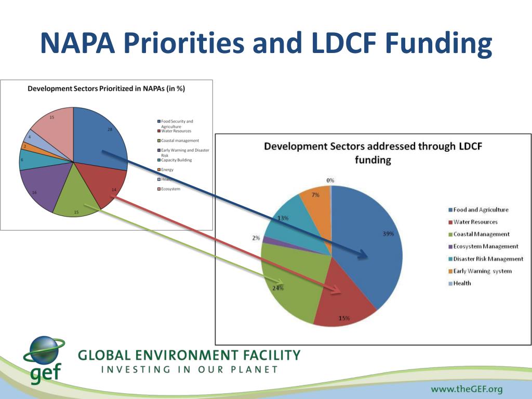Open the www.theGEF.org link
532x399 pixels.
click(x=467, y=389)
